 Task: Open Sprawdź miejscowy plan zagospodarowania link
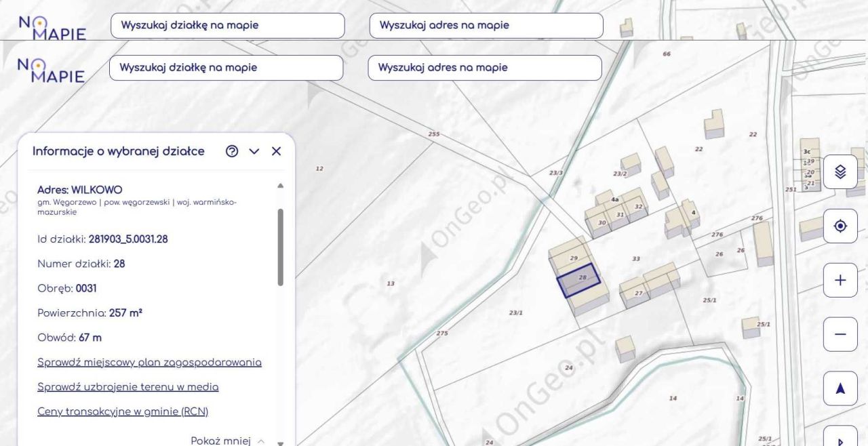[149, 362]
